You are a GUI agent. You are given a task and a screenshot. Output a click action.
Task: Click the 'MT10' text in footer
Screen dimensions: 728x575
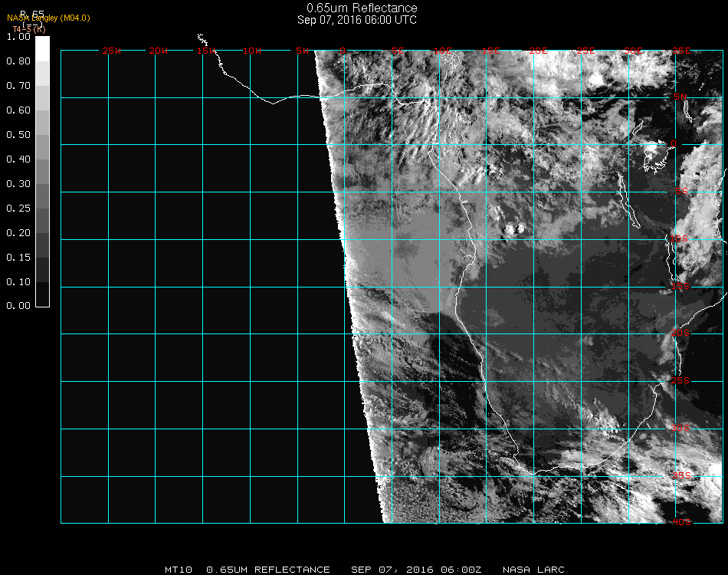[x=179, y=570]
